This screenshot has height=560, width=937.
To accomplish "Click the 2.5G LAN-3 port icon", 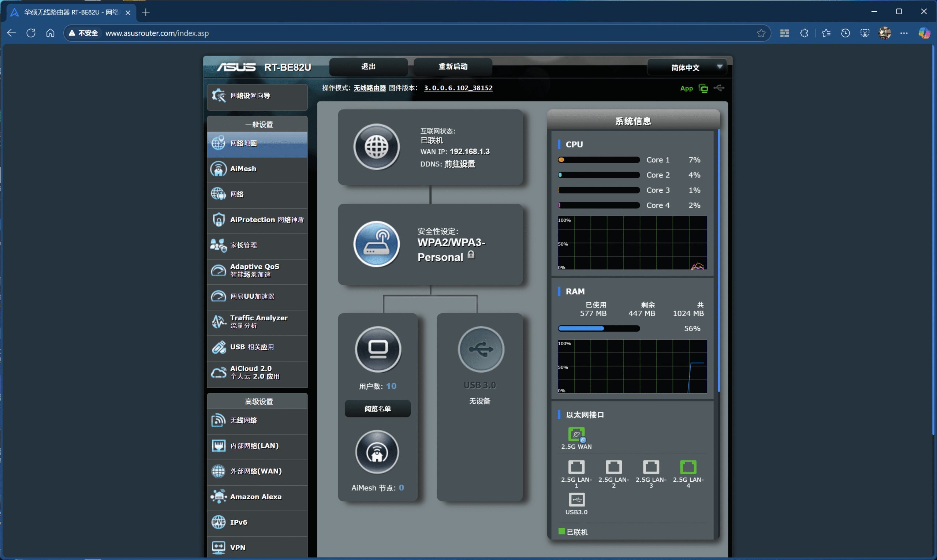I will pos(651,467).
